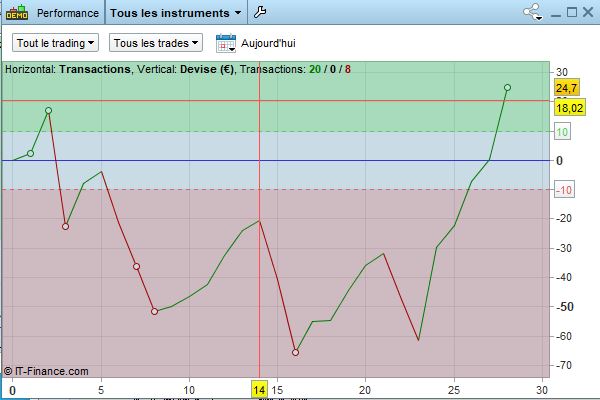Image resolution: width=600 pixels, height=400 pixels.
Task: Click the 18,02 cursor value label
Action: point(570,108)
